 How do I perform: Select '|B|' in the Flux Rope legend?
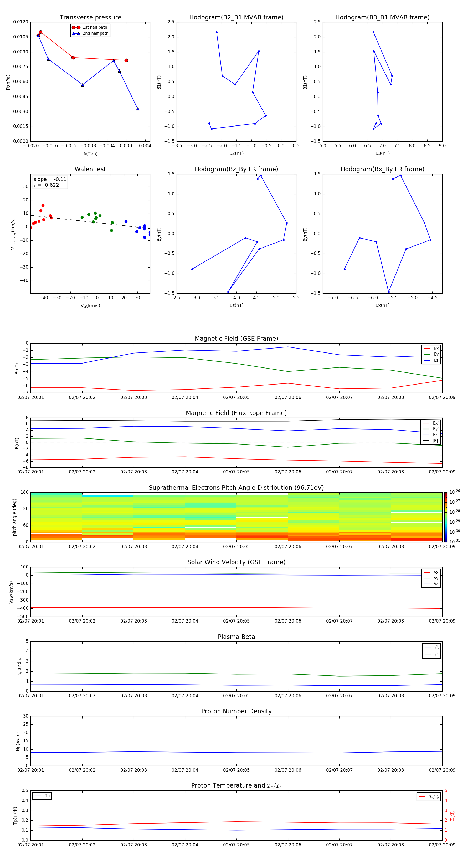(431, 441)
